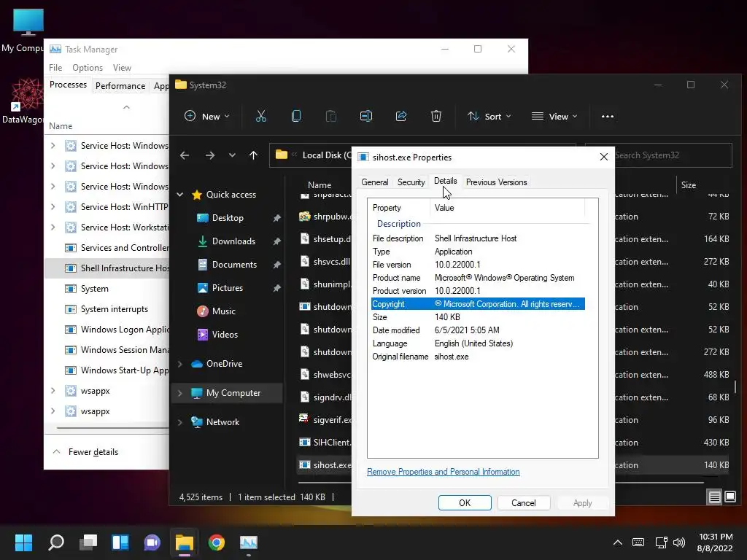Open Task Manager Options menu
The width and height of the screenshot is (747, 560).
coord(88,68)
